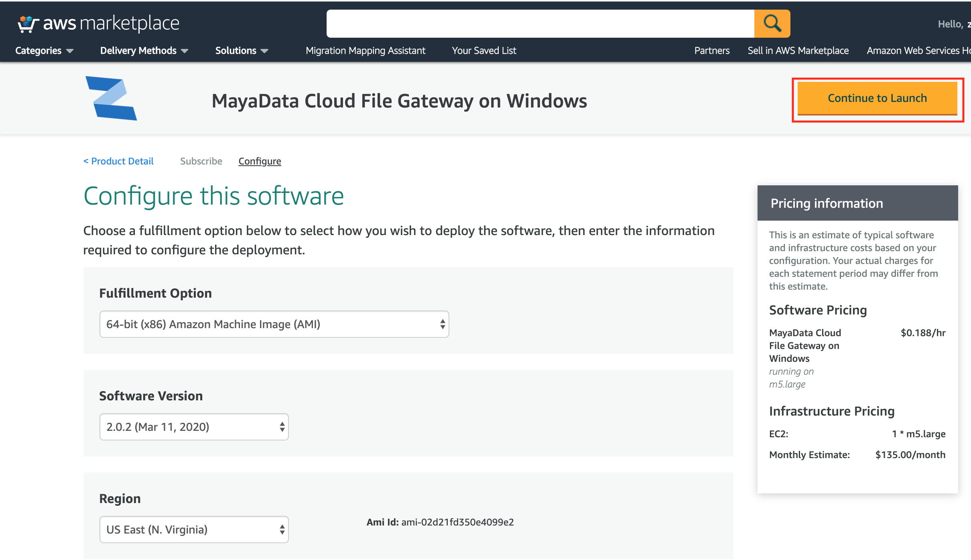971x560 pixels.
Task: Open the Solutions dropdown menu
Action: [x=241, y=51]
